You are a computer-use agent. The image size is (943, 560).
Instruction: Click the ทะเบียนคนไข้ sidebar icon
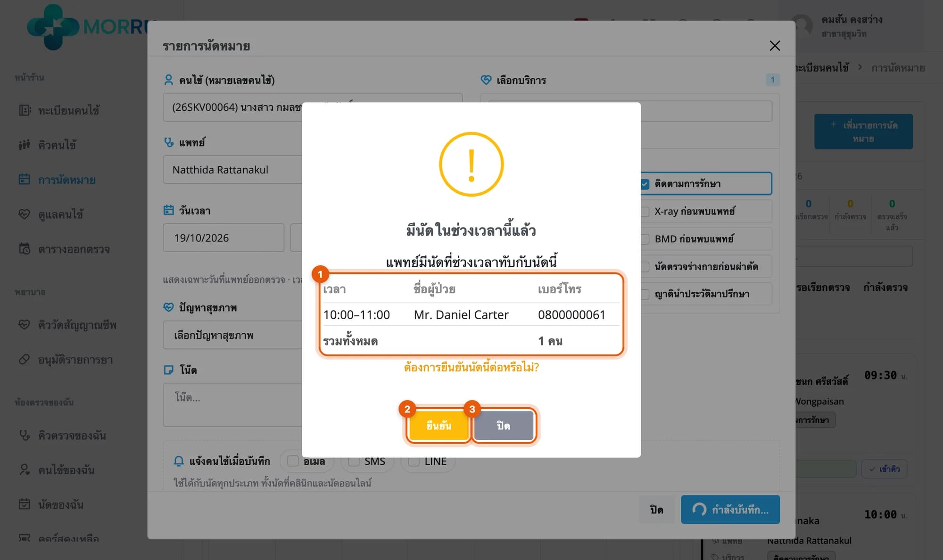pos(25,110)
